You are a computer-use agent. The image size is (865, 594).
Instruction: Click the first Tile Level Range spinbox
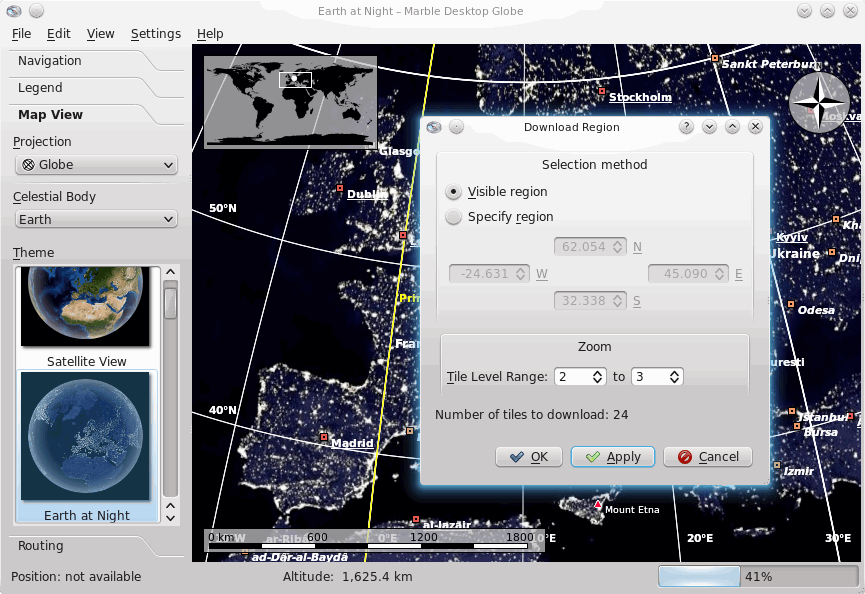580,377
